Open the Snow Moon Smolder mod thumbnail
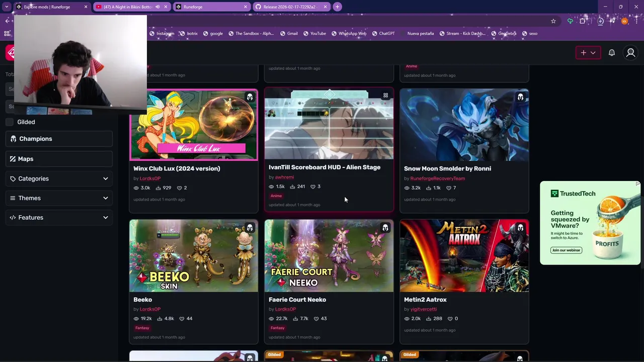This screenshot has height=362, width=644. tap(464, 125)
